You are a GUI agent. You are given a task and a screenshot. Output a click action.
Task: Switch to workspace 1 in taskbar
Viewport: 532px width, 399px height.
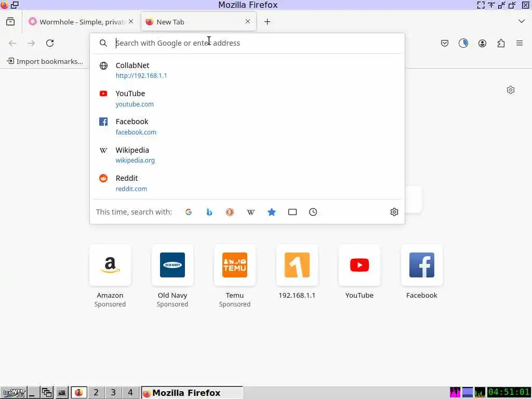click(x=79, y=393)
